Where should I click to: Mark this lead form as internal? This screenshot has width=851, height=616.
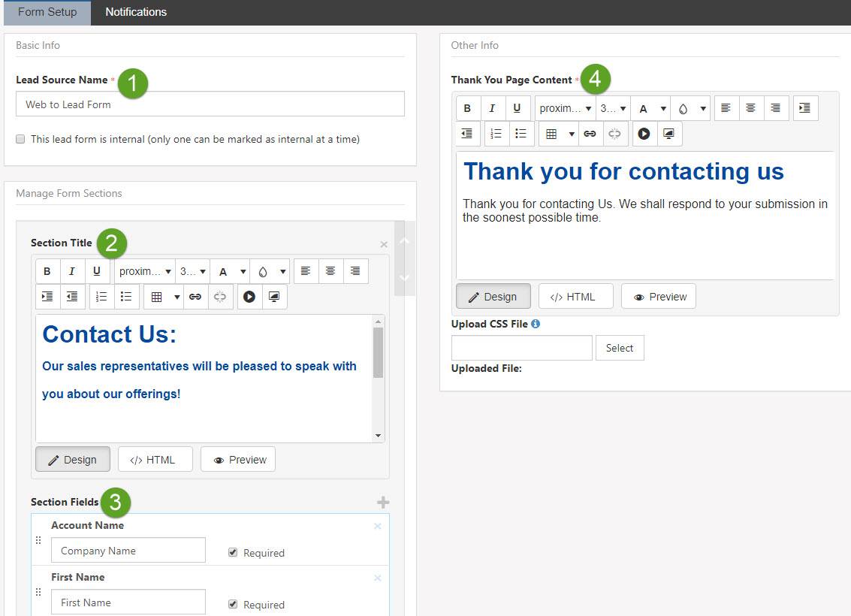(21, 139)
